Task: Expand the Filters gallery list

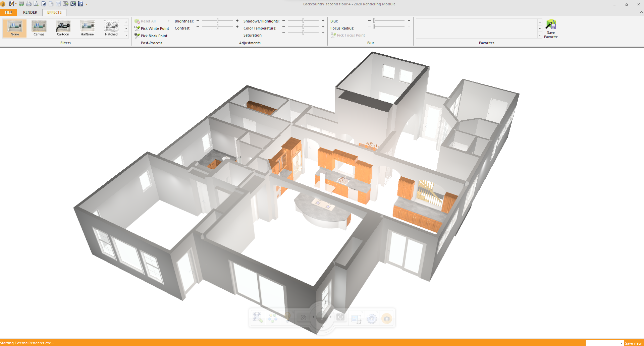Action: (126, 35)
